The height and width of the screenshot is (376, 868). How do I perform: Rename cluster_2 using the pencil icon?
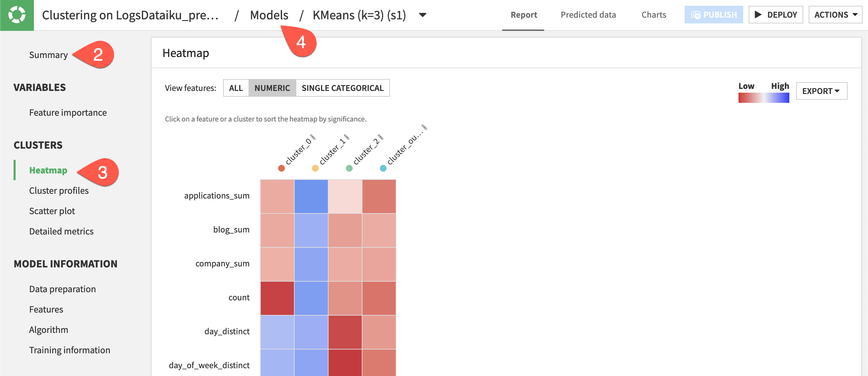380,137
